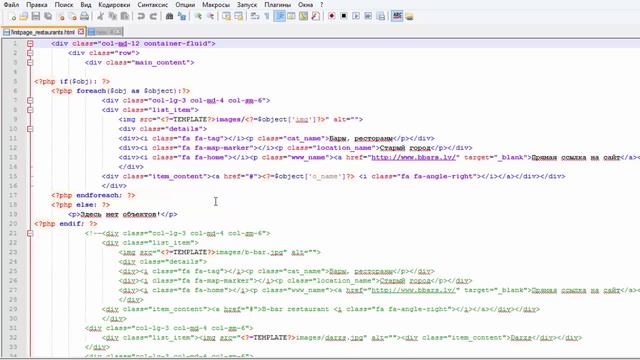
Task: Open the Синтаксис menu
Action: point(153,5)
